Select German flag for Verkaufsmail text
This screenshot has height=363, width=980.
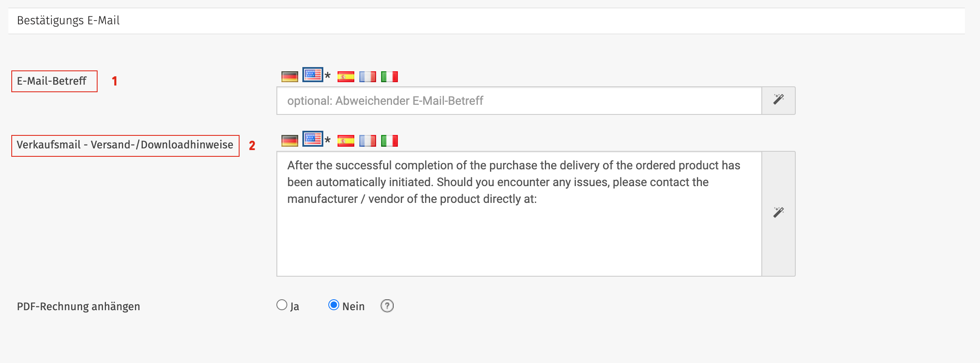click(x=289, y=141)
